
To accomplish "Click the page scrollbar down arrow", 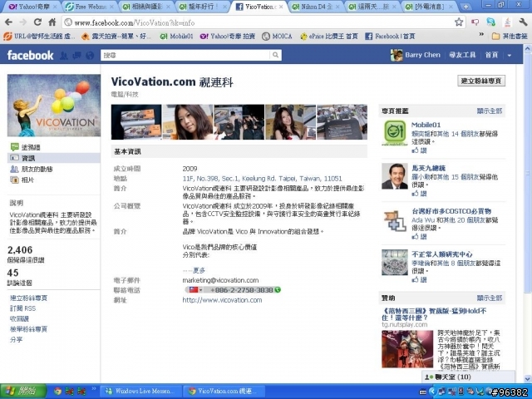I will click(528, 379).
